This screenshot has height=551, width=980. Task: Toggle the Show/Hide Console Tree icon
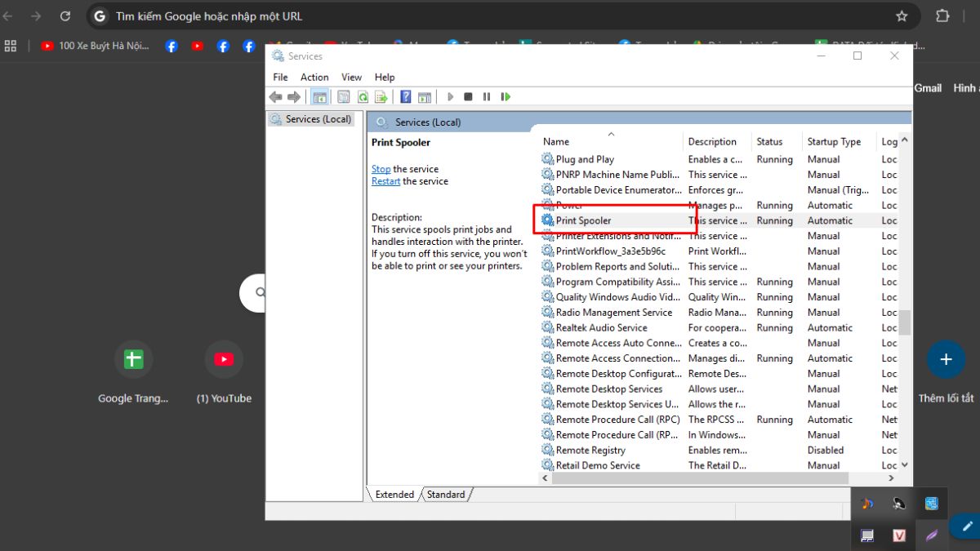320,97
